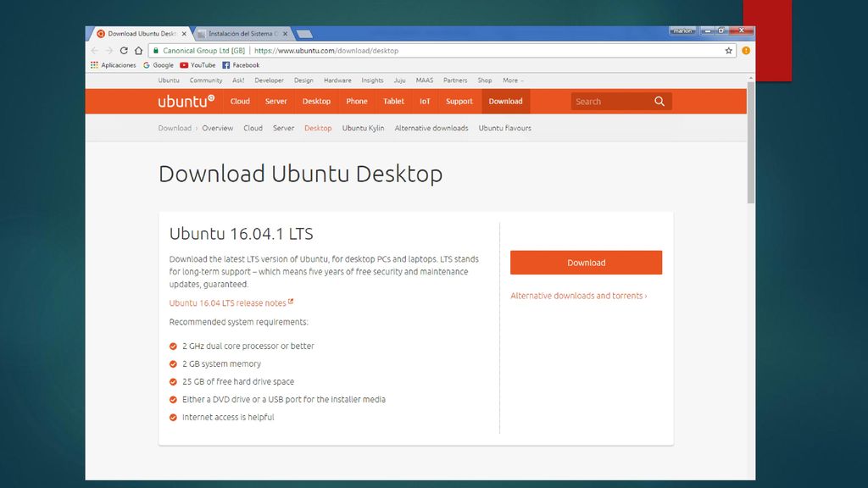868x488 pixels.
Task: Close the Download Ubuntu Desktop tab
Action: (184, 34)
